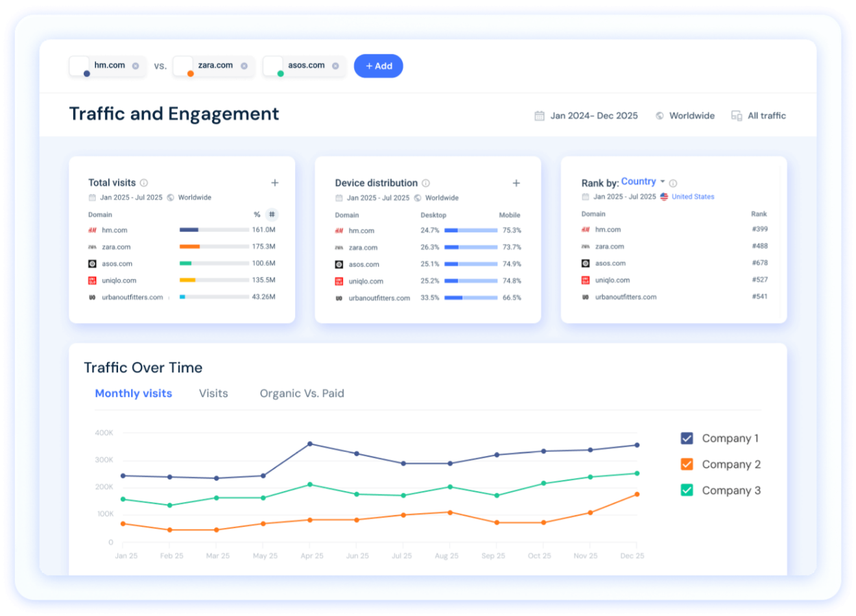Screen dimensions: 856x616
Task: Click Company 1 Apr 25 data point
Action: coord(310,444)
